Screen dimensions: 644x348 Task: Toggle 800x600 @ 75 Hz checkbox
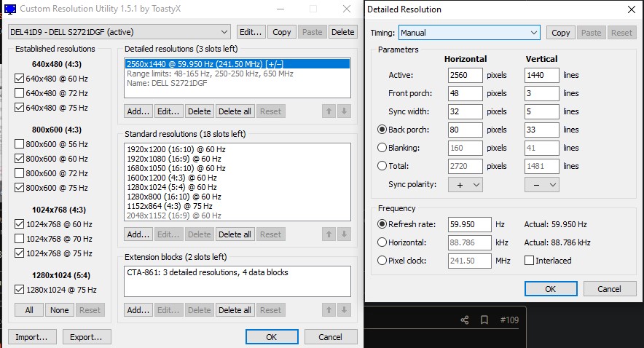[19, 188]
